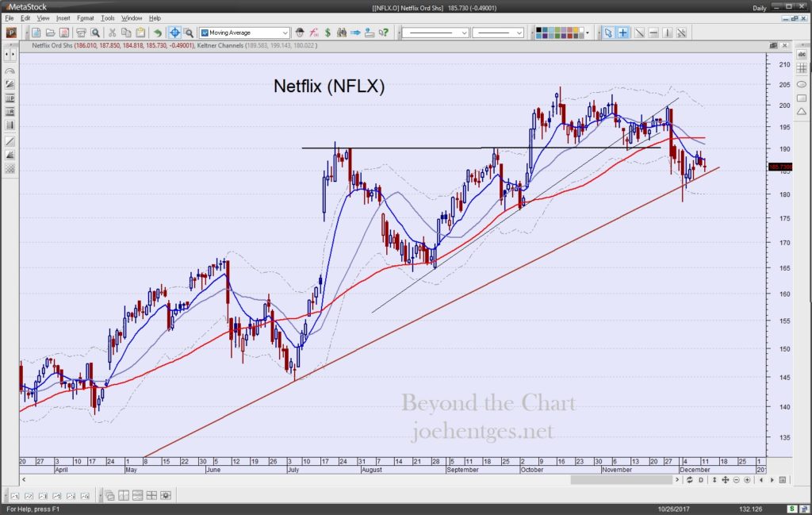Click the text tool in right sidebar
The height and width of the screenshot is (515, 812).
point(802,55)
